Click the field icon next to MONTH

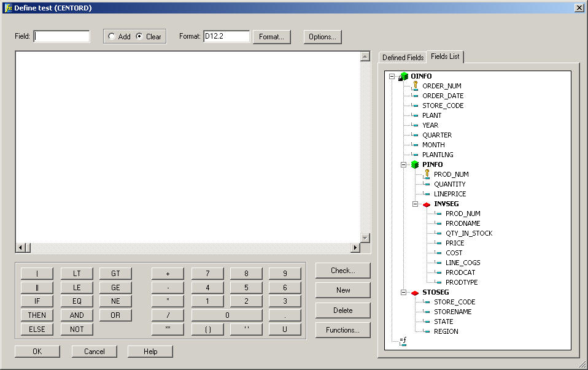tap(415, 145)
